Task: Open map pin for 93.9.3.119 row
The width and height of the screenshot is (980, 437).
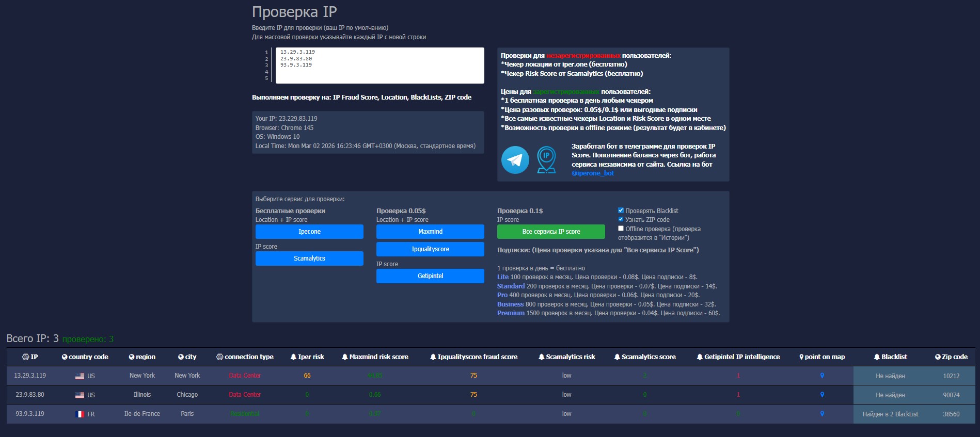Action: (822, 414)
